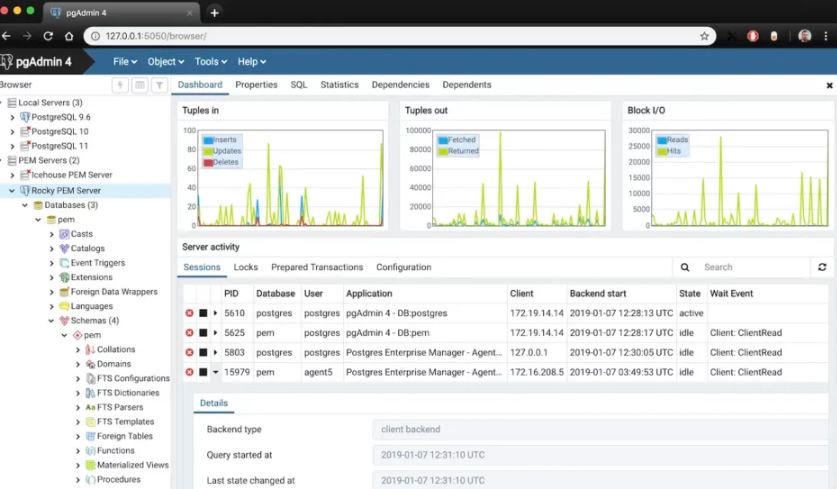Open a new browser tab

tap(215, 13)
